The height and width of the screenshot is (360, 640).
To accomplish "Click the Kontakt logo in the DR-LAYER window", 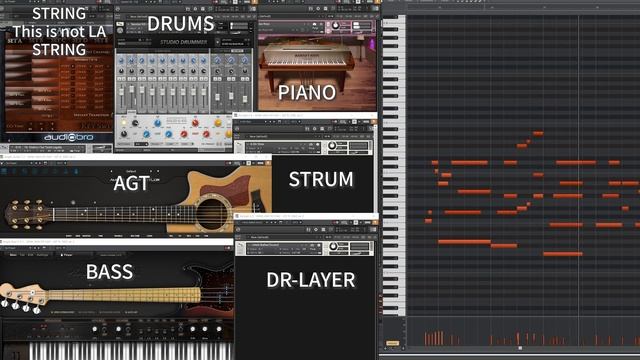I will click(238, 229).
